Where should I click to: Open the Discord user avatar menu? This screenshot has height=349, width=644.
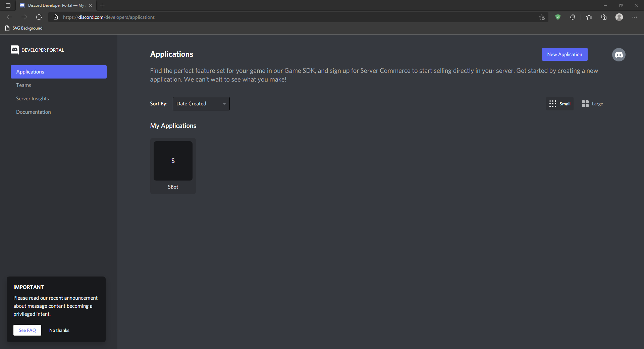619,55
